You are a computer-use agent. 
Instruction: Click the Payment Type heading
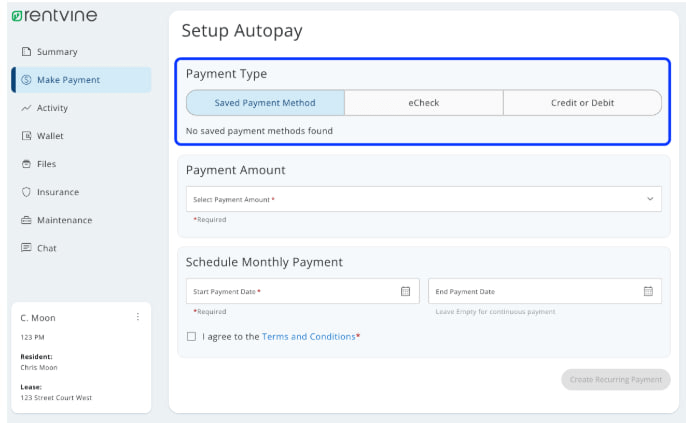pos(226,74)
